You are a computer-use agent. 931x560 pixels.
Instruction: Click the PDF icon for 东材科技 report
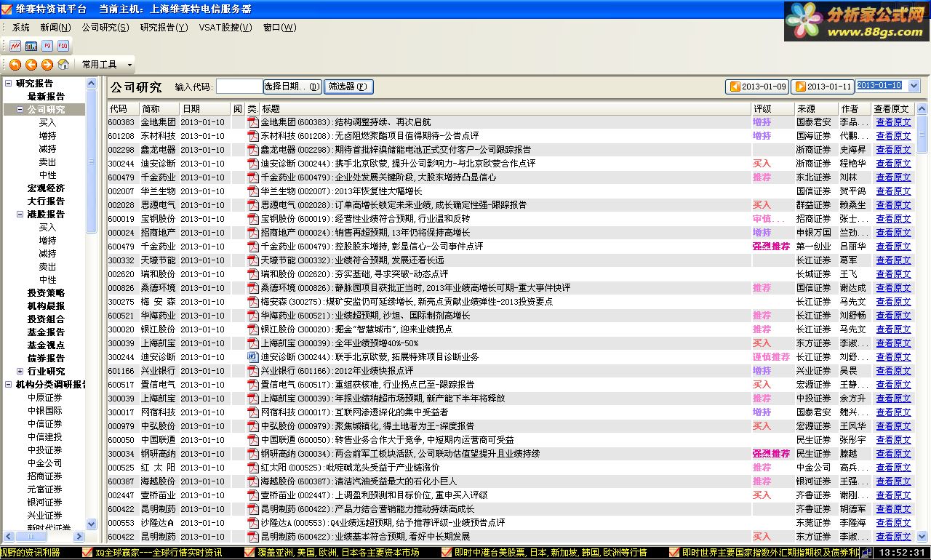point(252,136)
